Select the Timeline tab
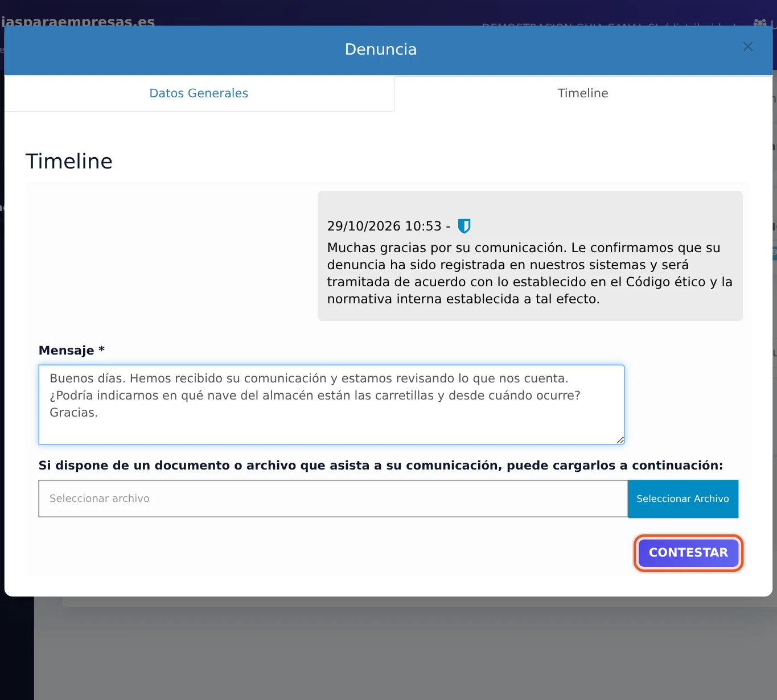The height and width of the screenshot is (700, 777). (x=583, y=93)
